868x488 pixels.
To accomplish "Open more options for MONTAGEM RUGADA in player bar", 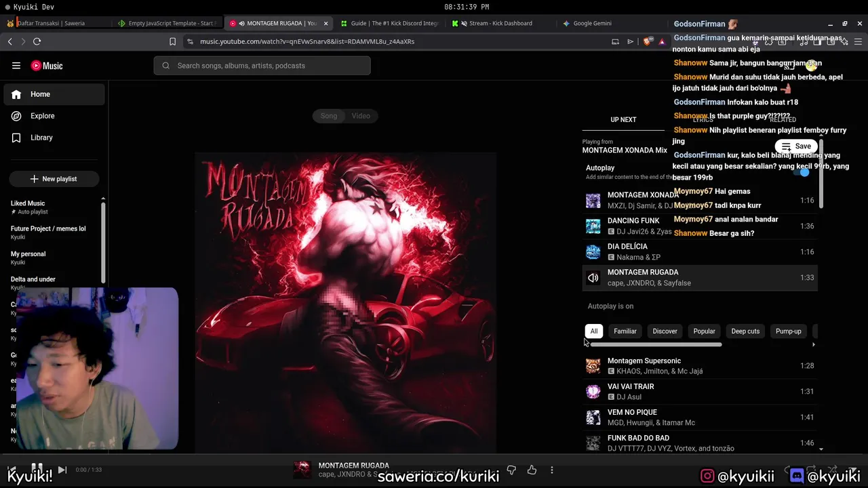I will (x=552, y=470).
